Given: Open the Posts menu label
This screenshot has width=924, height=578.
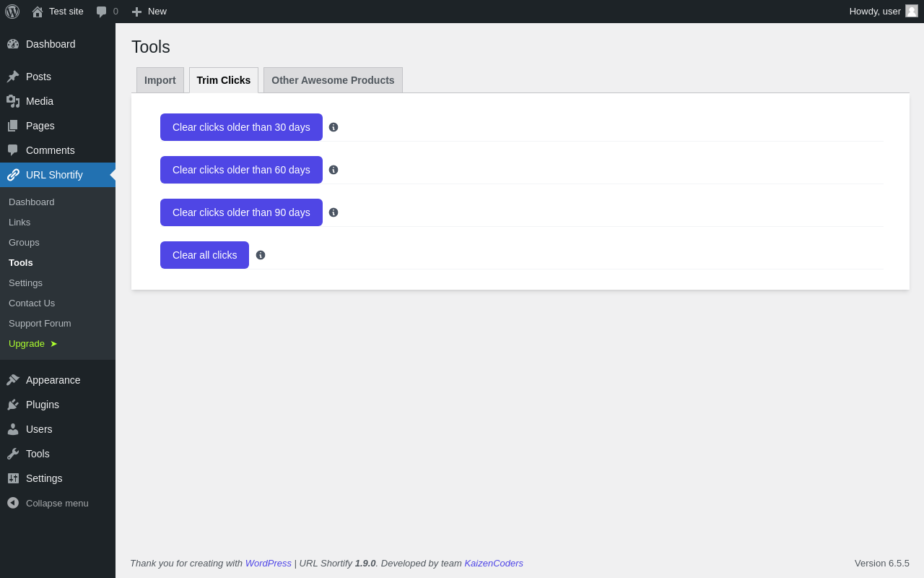Looking at the screenshot, I should point(38,77).
